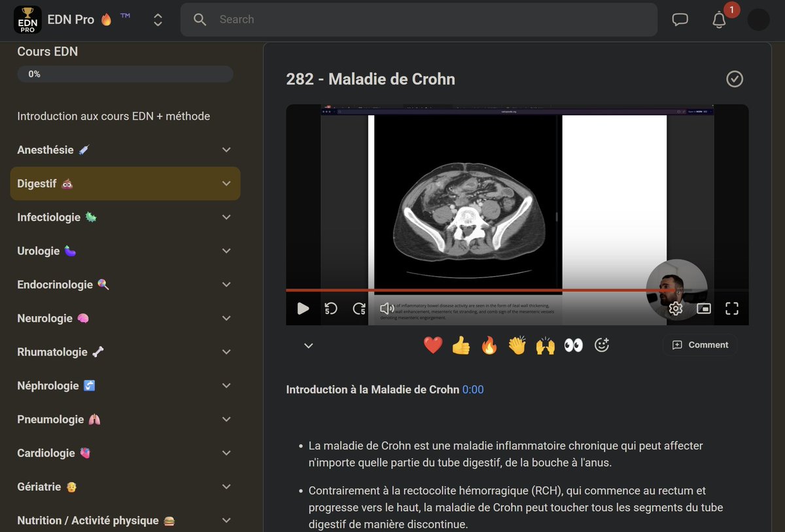Mark lesson 282 as complete checkmark

click(735, 79)
